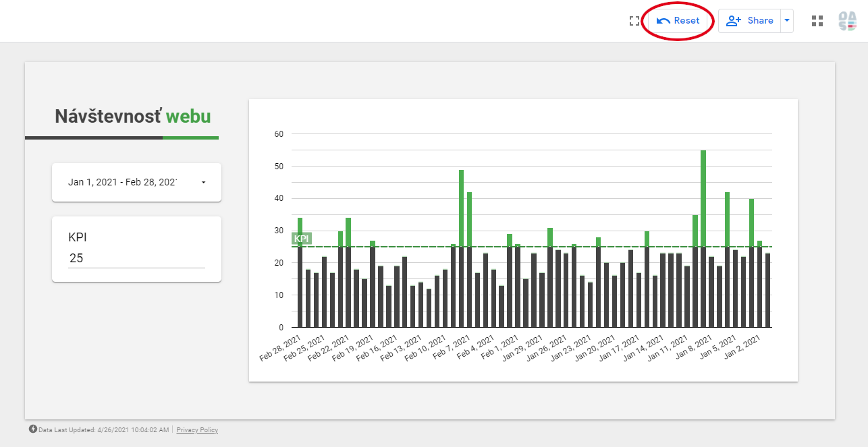Image resolution: width=868 pixels, height=447 pixels.
Task: Click the 'Data Last Updated' timestamp text
Action: pos(103,430)
